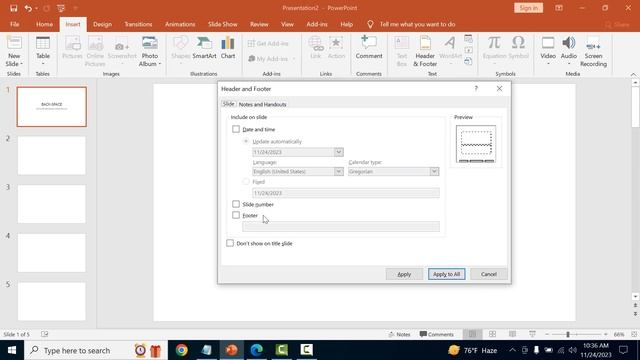This screenshot has width=640, height=360.
Task: Open the Calendar type dropdown
Action: click(434, 171)
